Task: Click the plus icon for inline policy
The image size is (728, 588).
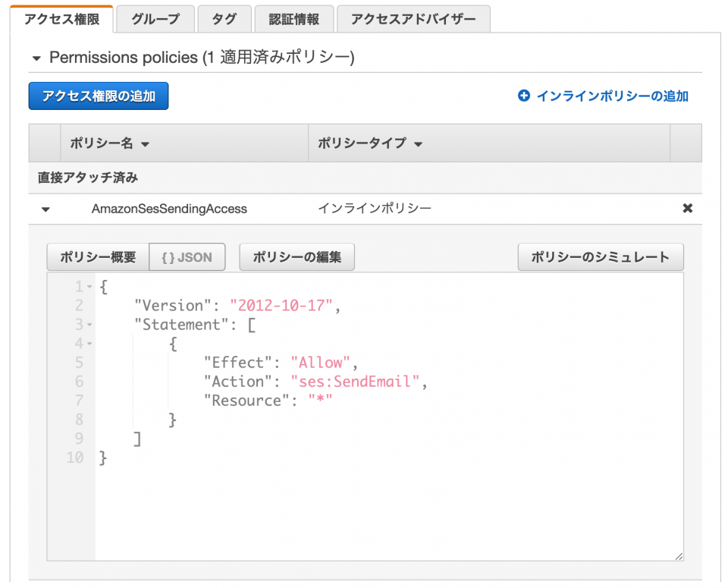Action: (x=524, y=96)
